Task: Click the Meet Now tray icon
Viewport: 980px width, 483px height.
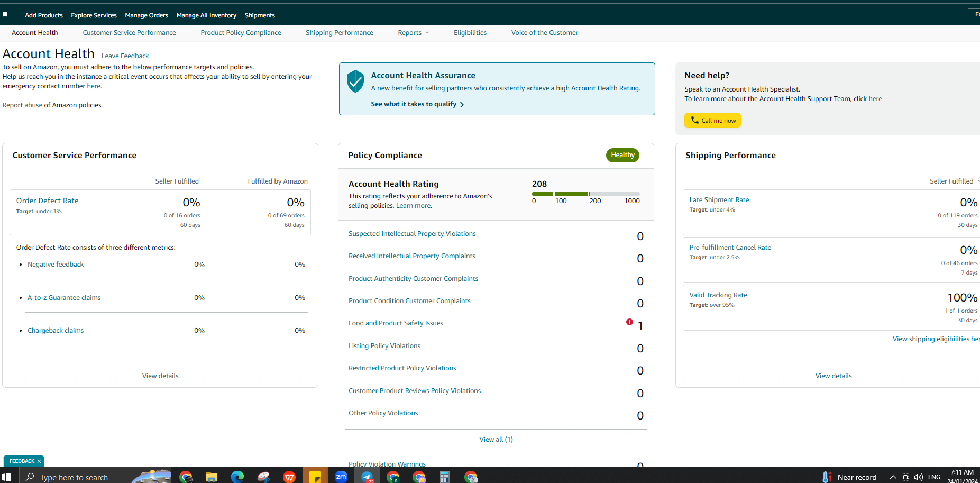Action: 906,477
